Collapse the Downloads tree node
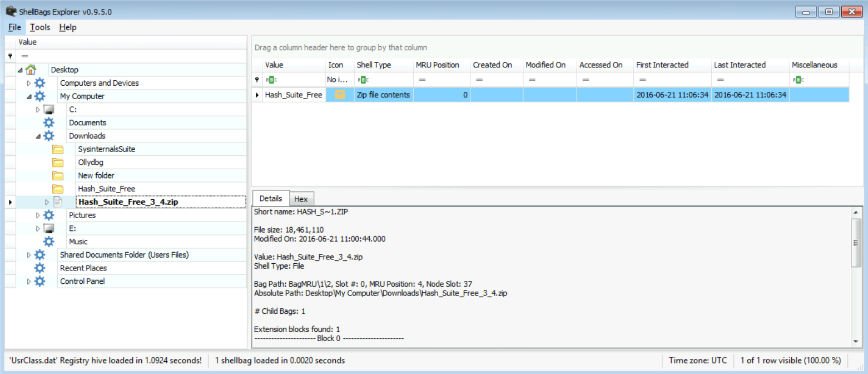 coord(38,136)
